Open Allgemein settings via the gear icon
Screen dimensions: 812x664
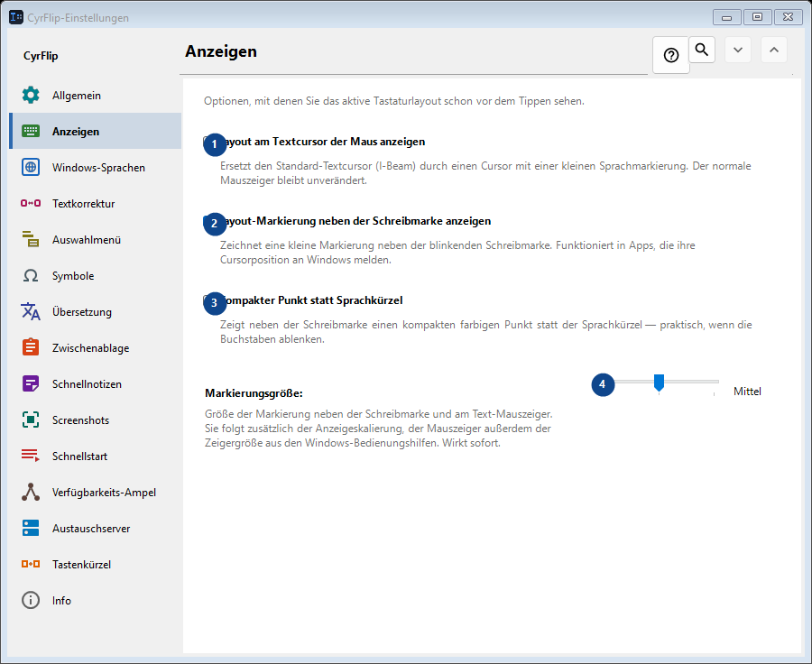pos(31,96)
